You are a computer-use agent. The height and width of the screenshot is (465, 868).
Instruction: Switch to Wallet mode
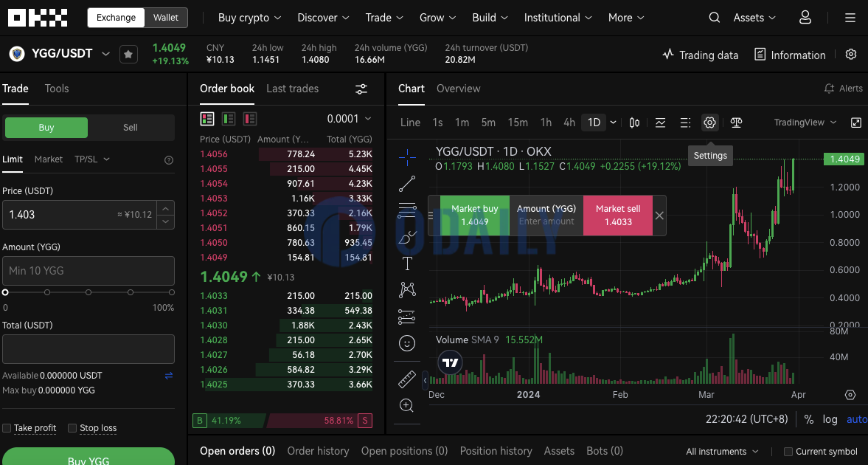[x=166, y=18]
